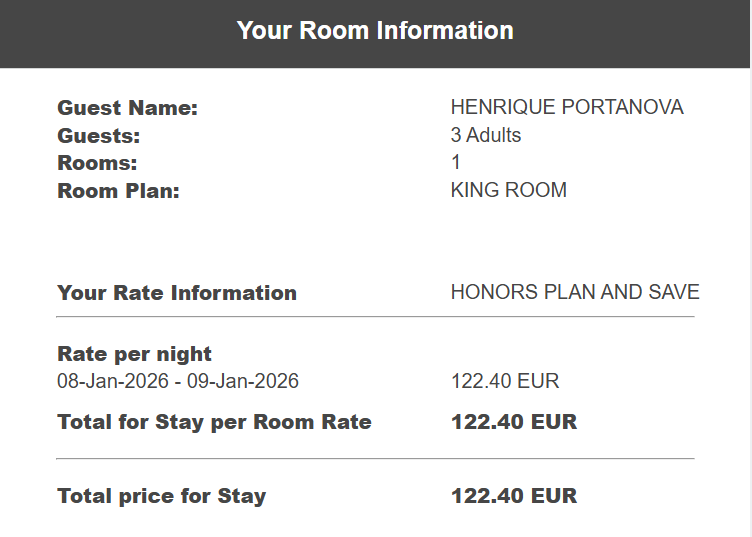
Task: Click the '3 Adults' value
Action: pos(486,136)
